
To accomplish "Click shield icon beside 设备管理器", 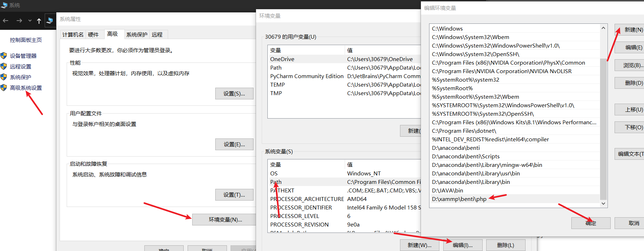I will coord(4,56).
